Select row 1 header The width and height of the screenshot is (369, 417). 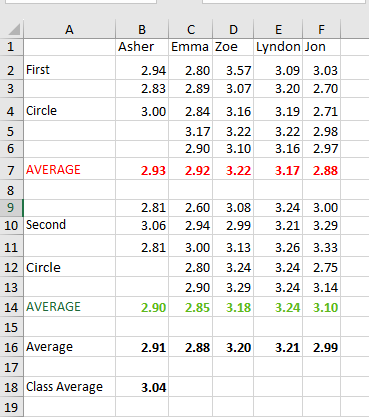click(x=11, y=47)
